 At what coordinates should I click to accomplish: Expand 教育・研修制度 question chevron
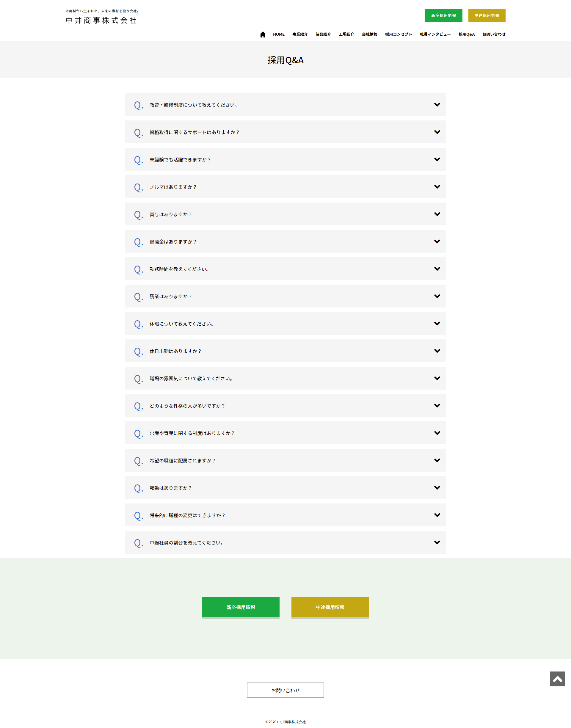437,105
